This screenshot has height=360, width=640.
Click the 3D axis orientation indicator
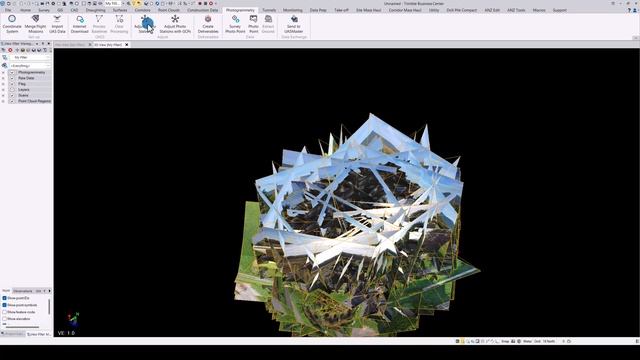pos(73,320)
